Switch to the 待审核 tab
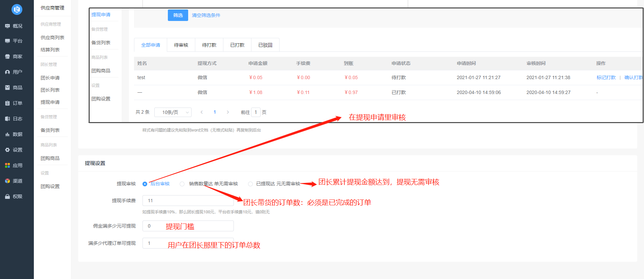Image resolution: width=644 pixels, height=279 pixels. tap(181, 45)
